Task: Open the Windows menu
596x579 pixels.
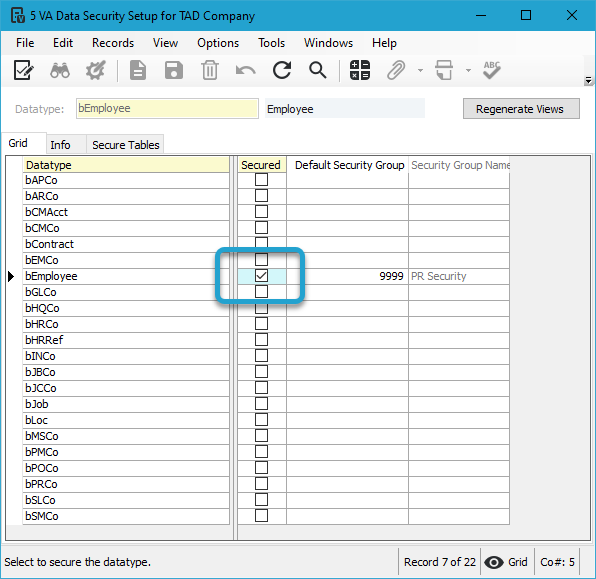Action: [328, 43]
